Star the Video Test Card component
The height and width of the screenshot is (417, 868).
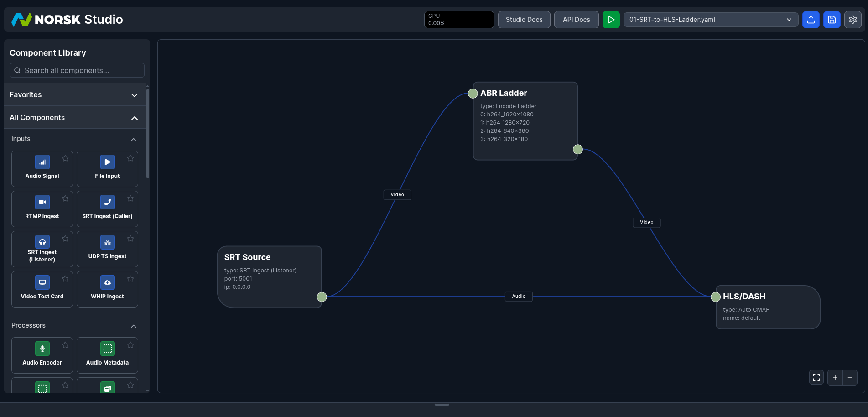[65, 279]
